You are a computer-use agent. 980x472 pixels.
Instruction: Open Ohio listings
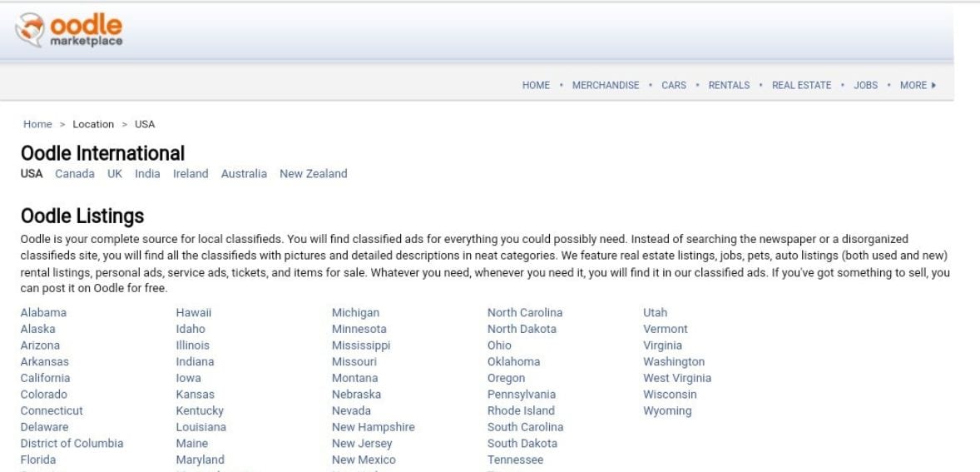[499, 345]
